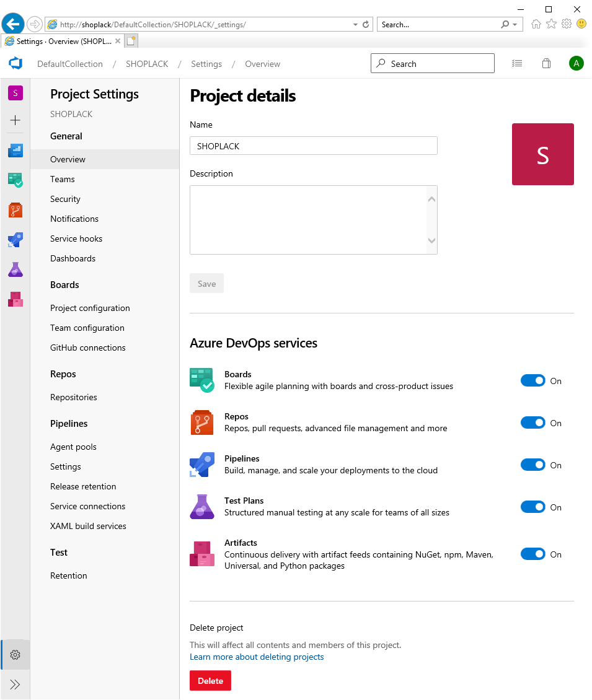Image resolution: width=592 pixels, height=700 pixels.
Task: Open Pipelines hub icon in left rail
Action: 15,240
